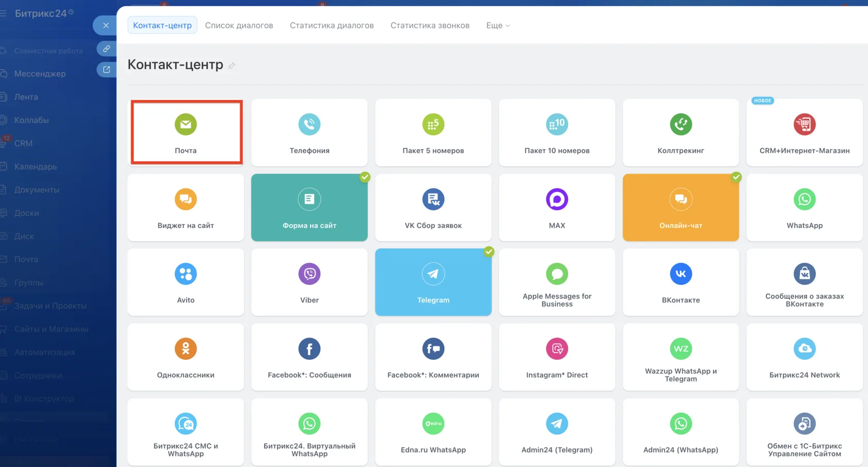This screenshot has height=467, width=868.
Task: Open the Viber connector card
Action: (x=309, y=282)
